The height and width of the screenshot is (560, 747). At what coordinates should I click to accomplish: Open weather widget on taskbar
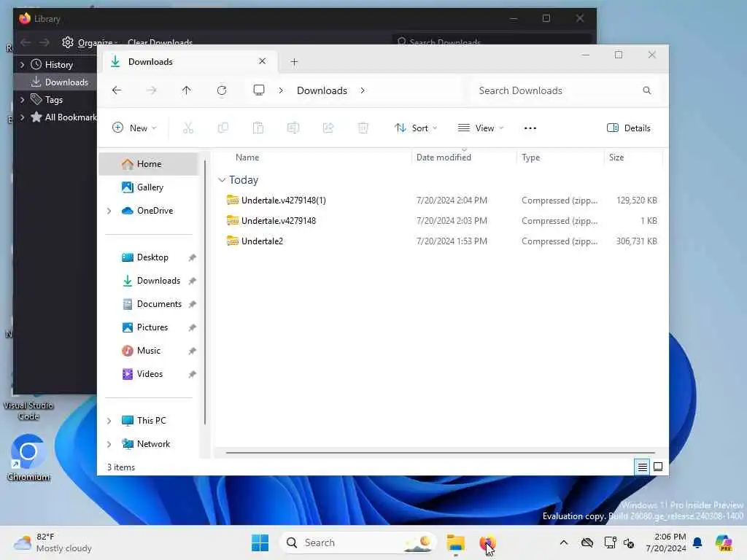(53, 542)
